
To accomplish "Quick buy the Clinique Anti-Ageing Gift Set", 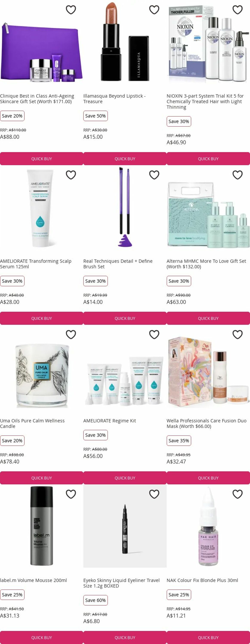I will [41, 159].
